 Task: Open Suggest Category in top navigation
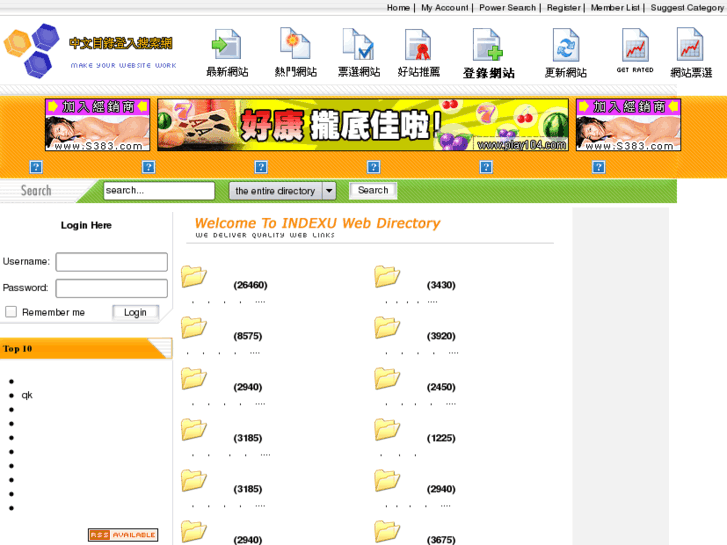[x=687, y=8]
